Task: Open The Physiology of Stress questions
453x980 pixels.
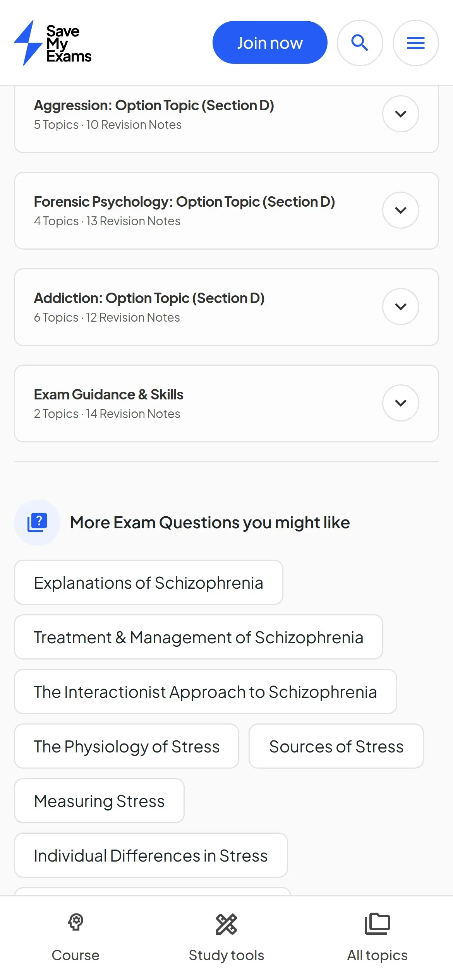Action: pyautogui.click(x=127, y=746)
